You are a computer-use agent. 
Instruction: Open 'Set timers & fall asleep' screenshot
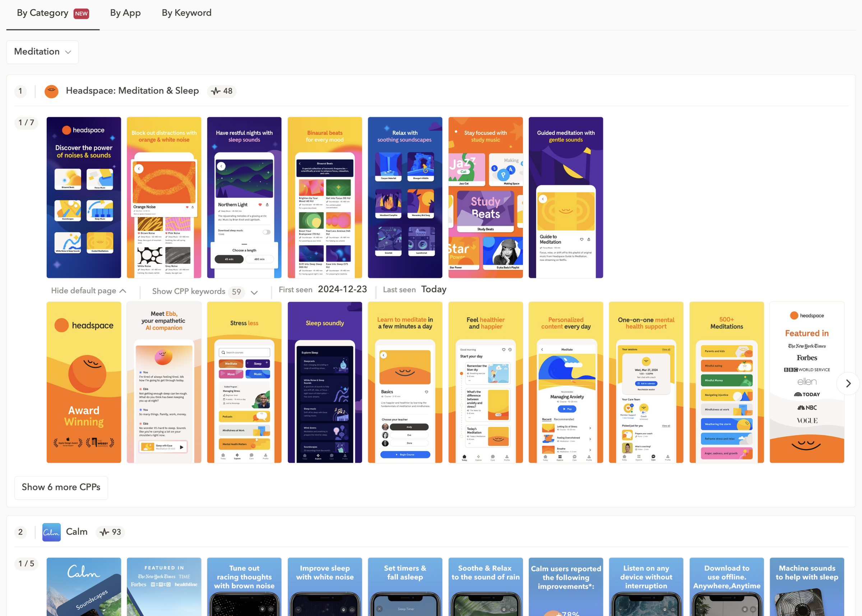(x=405, y=587)
